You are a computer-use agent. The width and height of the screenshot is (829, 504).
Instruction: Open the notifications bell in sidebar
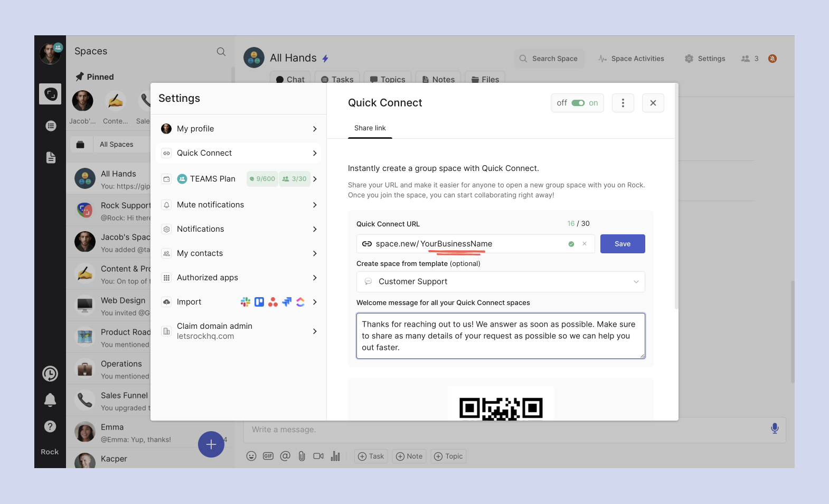[50, 400]
